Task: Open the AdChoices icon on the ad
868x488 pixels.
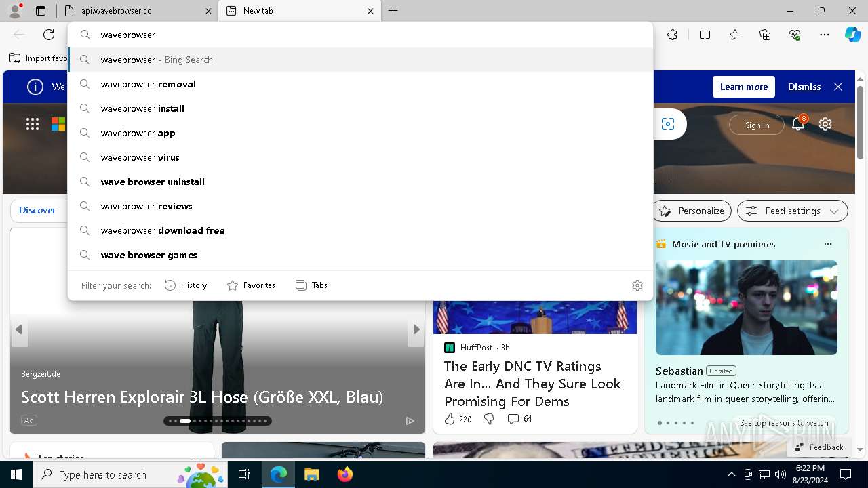Action: pyautogui.click(x=410, y=421)
